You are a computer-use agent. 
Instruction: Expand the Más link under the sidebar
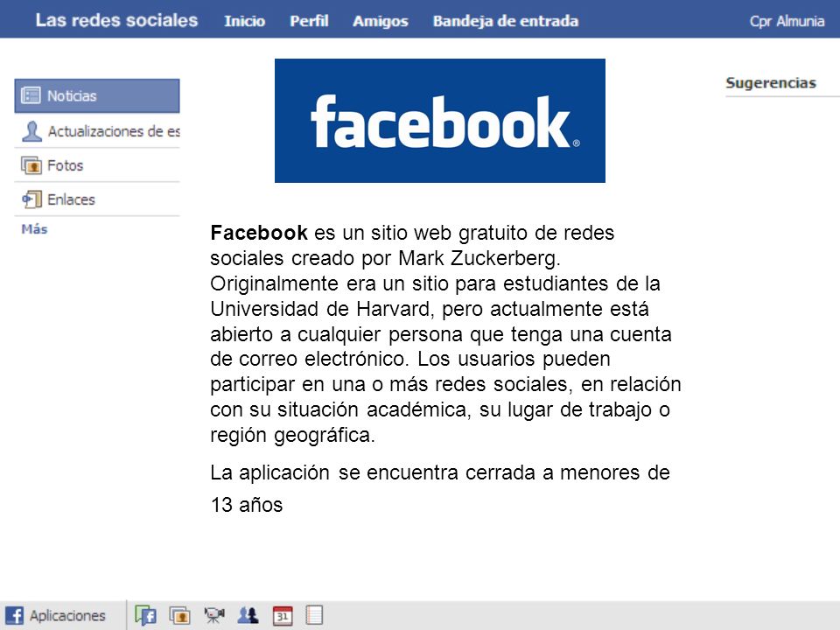click(x=34, y=229)
